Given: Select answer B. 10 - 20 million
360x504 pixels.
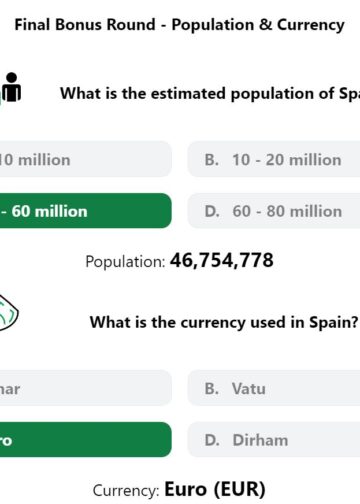Looking at the screenshot, I should click(x=274, y=159).
